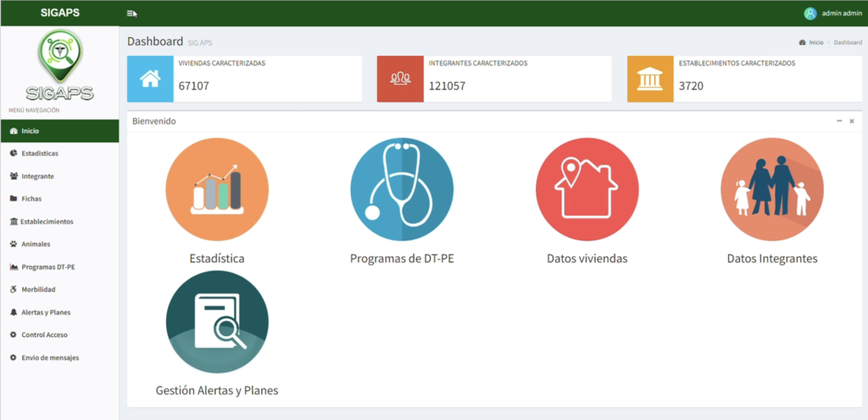
Task: Click the SIGAPS title in header
Action: [59, 14]
